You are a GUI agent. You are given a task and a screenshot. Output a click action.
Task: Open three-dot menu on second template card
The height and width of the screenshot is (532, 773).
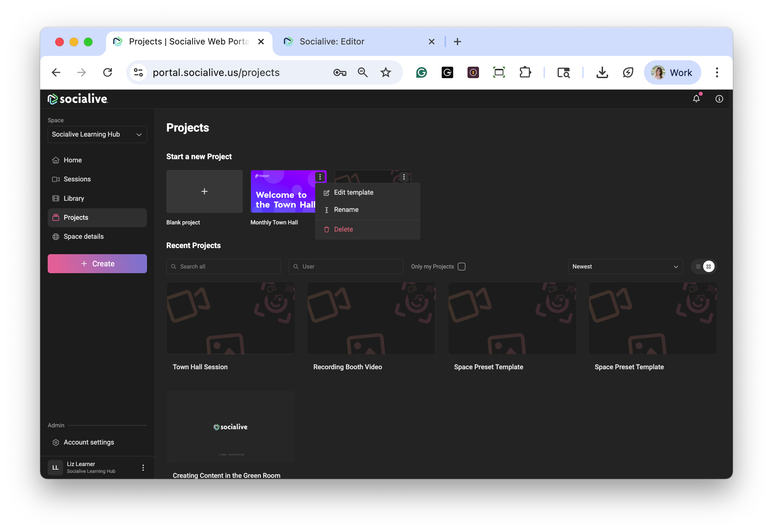pyautogui.click(x=404, y=177)
